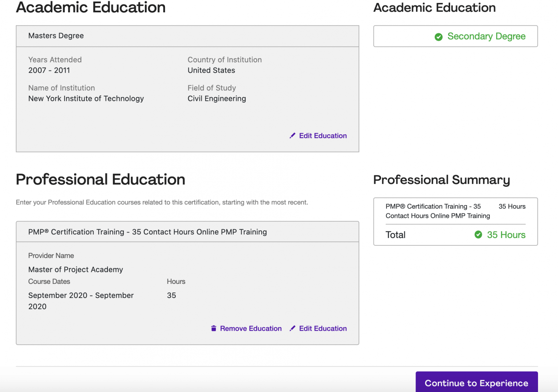Click the checkmark icon in the Academic Education summary
Screen dimensions: 558x392
(x=438, y=37)
